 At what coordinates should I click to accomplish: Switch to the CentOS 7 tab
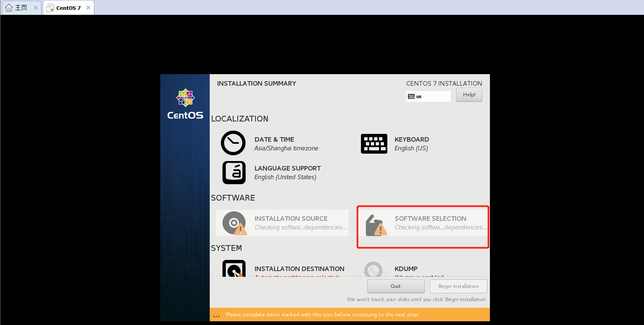(68, 8)
